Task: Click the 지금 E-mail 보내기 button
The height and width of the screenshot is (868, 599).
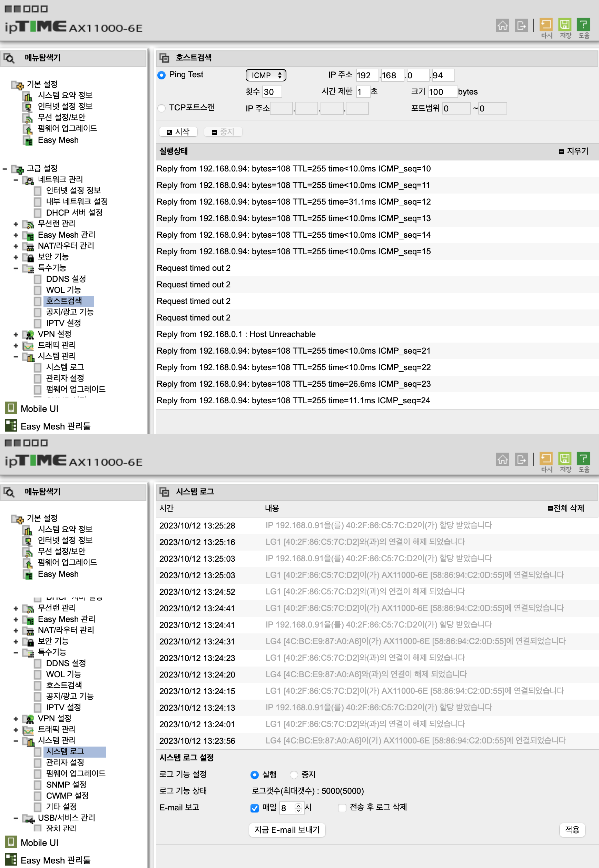Action: tap(287, 830)
